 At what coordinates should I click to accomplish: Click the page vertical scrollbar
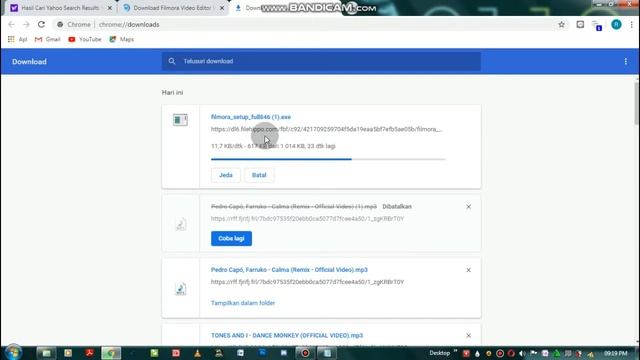click(637, 103)
